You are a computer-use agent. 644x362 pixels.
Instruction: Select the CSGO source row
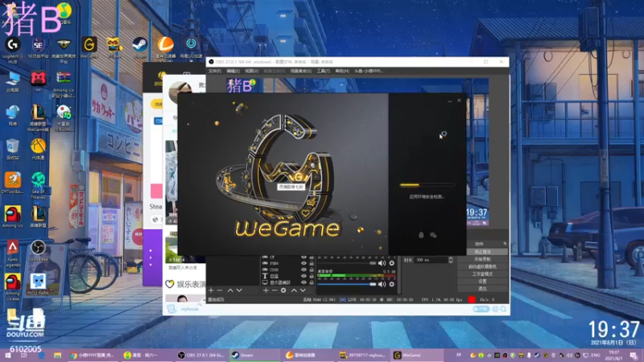[x=287, y=270]
